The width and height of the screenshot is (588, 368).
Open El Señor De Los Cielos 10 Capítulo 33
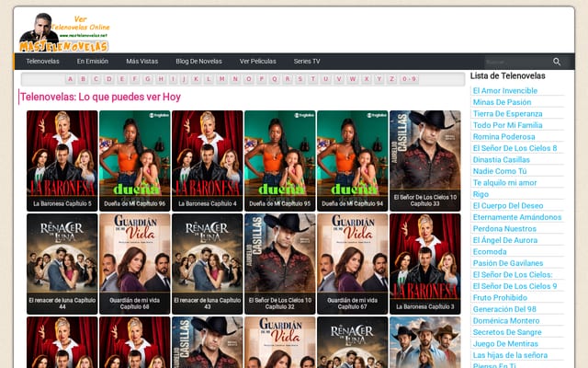click(424, 161)
